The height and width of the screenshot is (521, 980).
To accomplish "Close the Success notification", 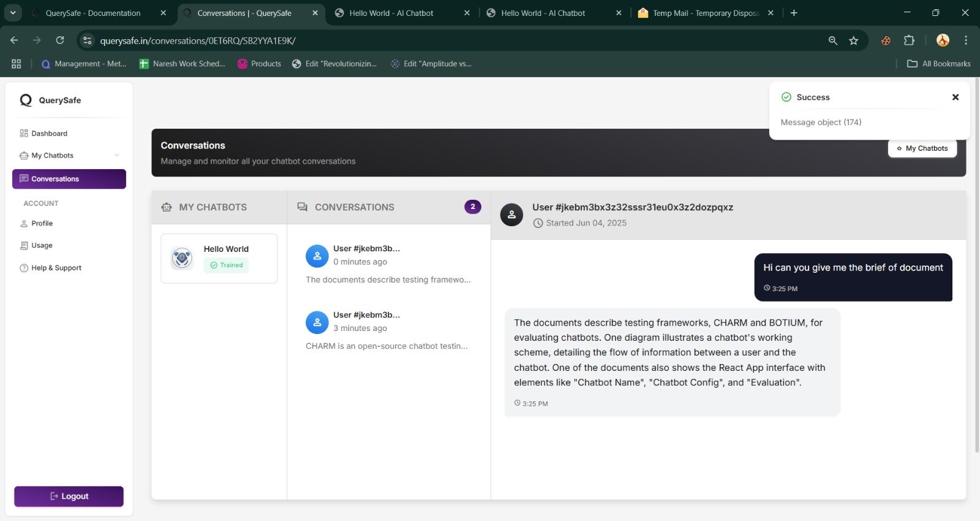I will click(955, 97).
